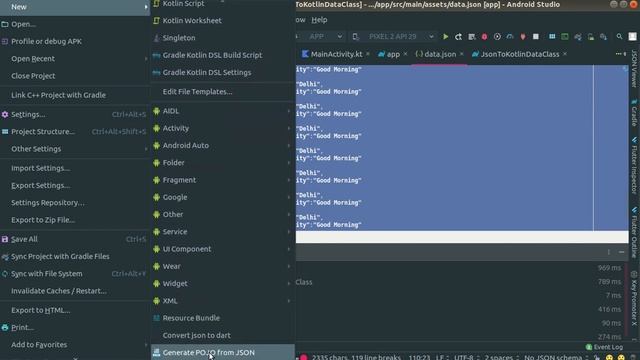Click the Debug app bug icon
The image size is (640, 360).
point(484,37)
